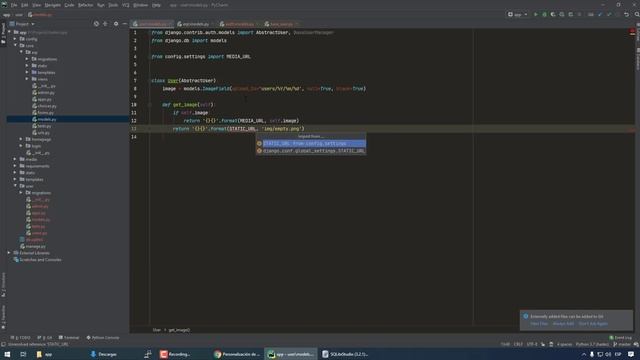Click the Undo/Revert arrow icon

(627, 14)
